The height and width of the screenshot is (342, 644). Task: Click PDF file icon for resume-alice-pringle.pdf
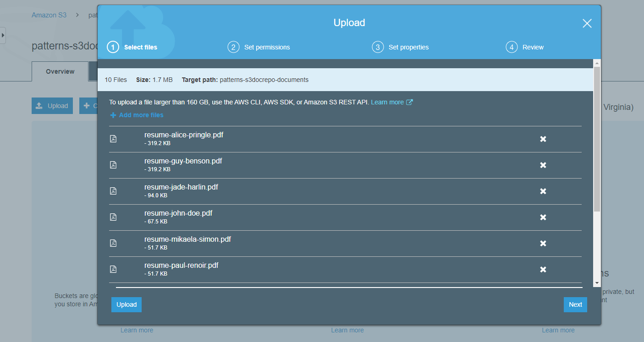(x=113, y=139)
